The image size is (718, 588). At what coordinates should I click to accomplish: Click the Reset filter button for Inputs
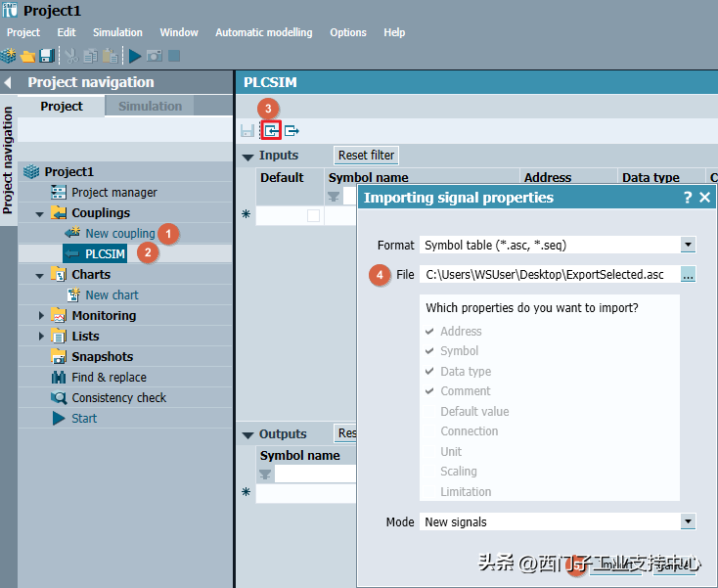click(367, 156)
